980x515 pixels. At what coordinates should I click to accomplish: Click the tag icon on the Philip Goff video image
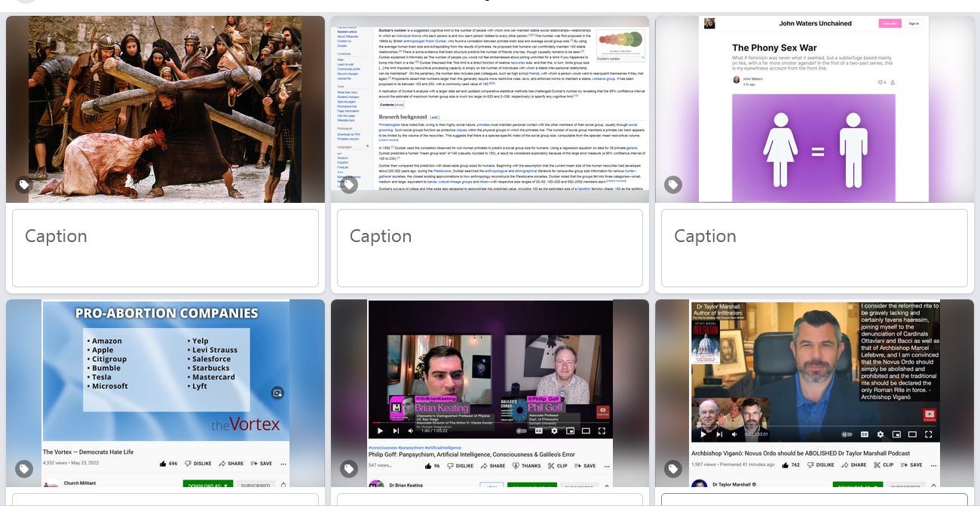tap(348, 468)
